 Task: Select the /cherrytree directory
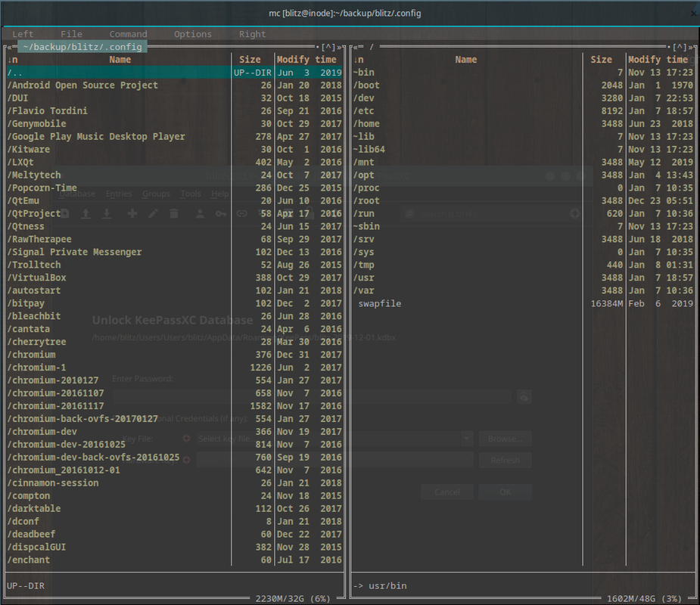175,342
